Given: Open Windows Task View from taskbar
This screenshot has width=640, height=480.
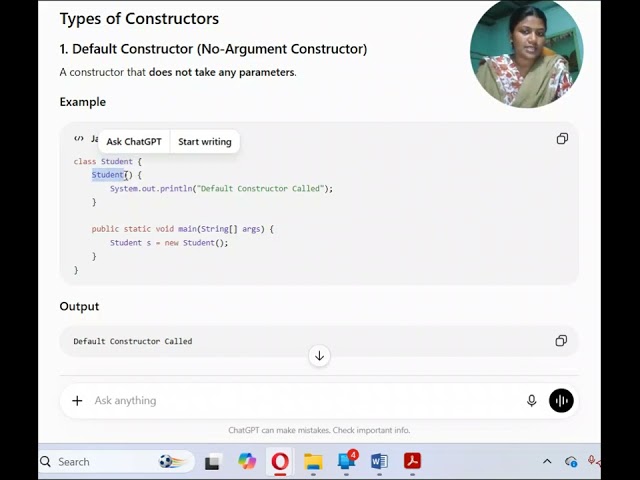Looking at the screenshot, I should tap(213, 462).
